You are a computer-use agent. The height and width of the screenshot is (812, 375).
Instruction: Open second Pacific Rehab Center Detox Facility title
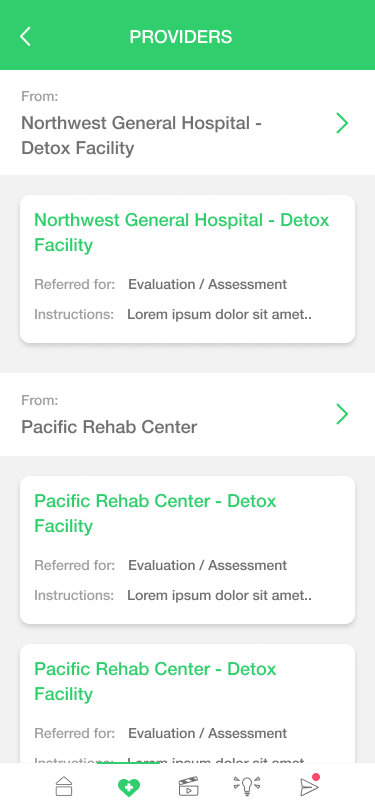[x=155, y=681]
